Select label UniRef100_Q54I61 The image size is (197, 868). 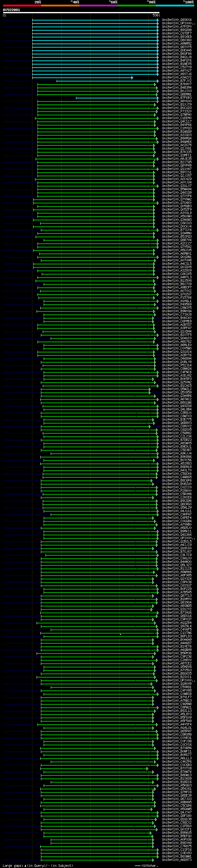pos(177,789)
